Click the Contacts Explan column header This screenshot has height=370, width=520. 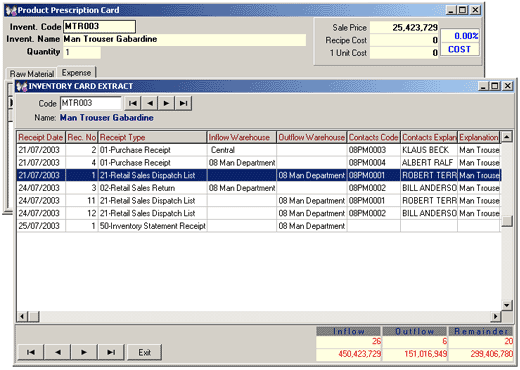(429, 137)
